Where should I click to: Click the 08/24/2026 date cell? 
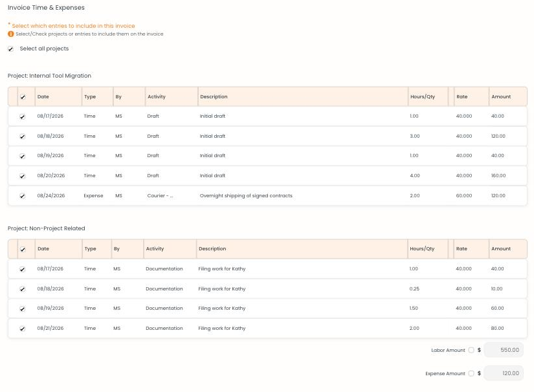pos(50,195)
